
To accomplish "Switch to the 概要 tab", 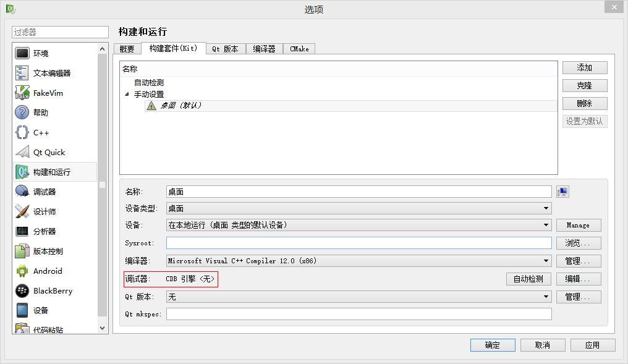I will pos(127,49).
